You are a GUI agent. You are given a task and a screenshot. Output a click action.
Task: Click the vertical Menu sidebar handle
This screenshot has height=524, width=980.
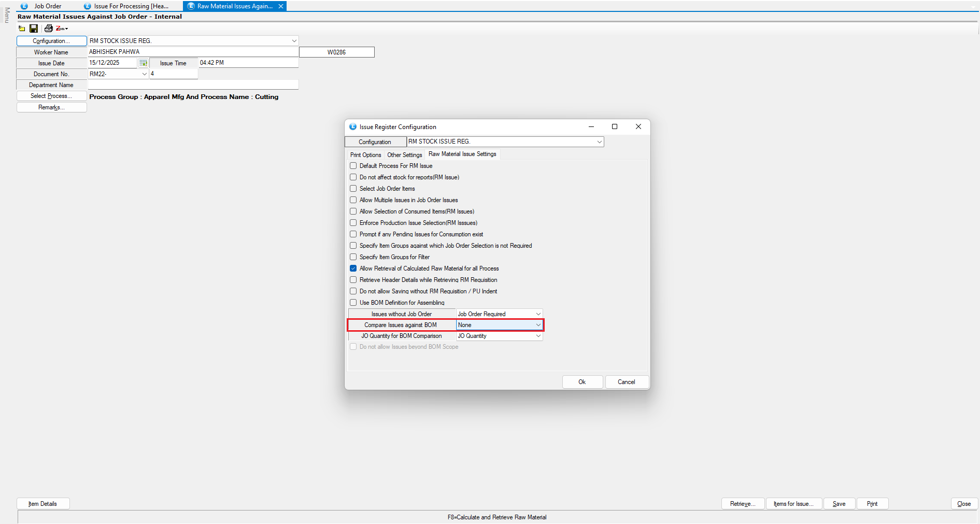[x=7, y=15]
